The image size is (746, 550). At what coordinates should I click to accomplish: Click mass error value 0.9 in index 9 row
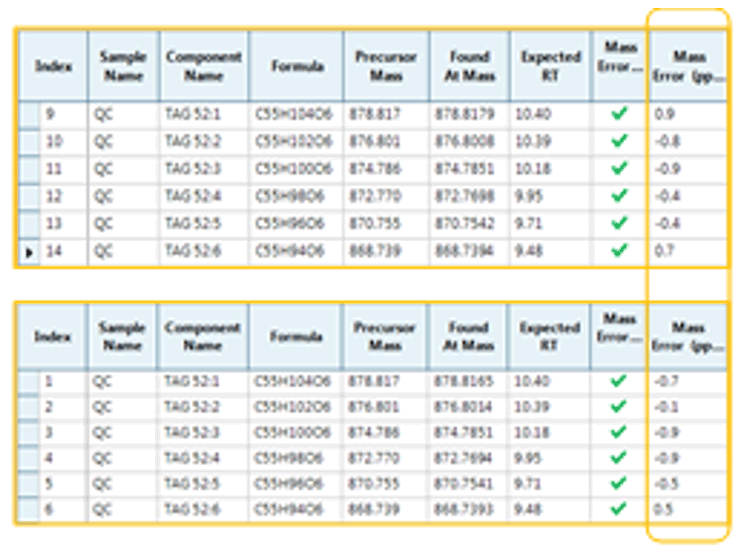tap(665, 114)
